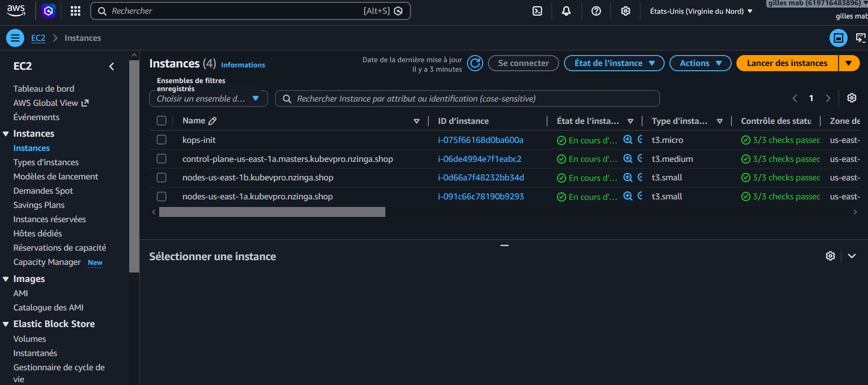Collapse the Elastic Block Store sidebar section
Image resolution: width=868 pixels, height=385 pixels.
[x=6, y=324]
